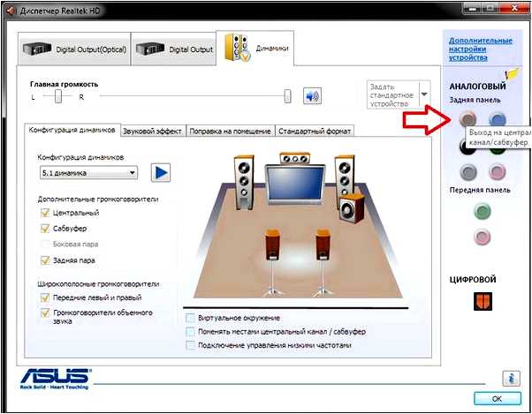The width and height of the screenshot is (532, 414).
Task: Click the black rear panel jack
Action: [467, 146]
